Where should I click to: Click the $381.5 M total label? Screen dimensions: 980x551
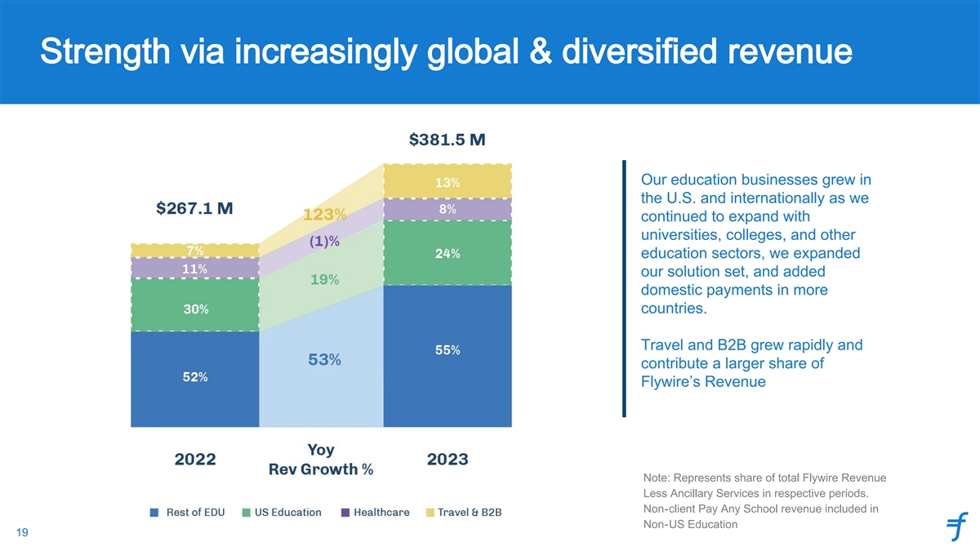[x=447, y=140]
